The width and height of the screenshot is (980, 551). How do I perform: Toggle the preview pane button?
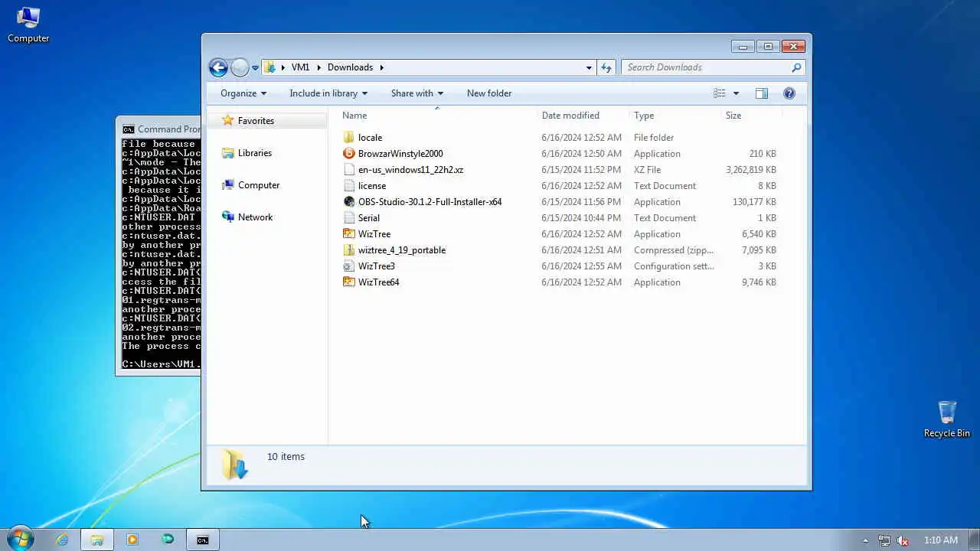[761, 93]
